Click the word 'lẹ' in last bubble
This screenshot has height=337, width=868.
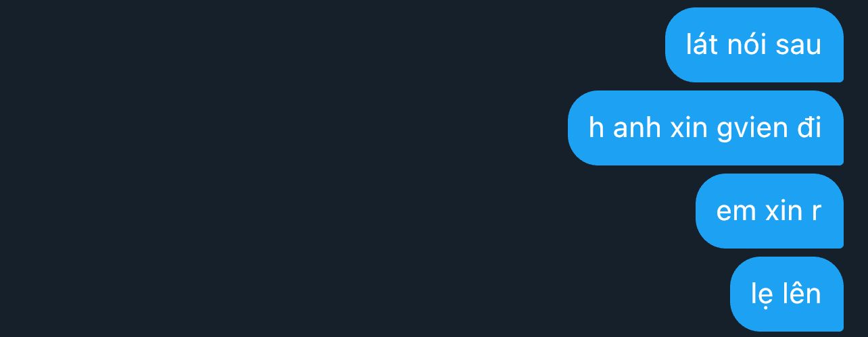pos(760,296)
